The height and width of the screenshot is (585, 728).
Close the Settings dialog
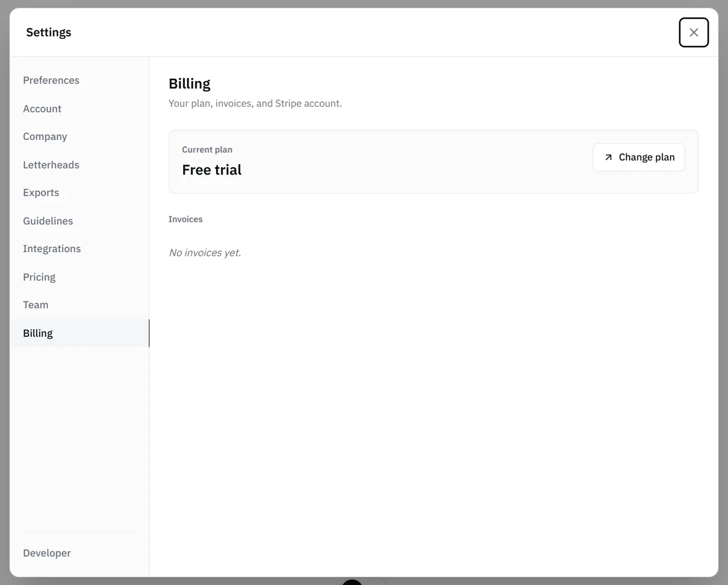pos(693,33)
